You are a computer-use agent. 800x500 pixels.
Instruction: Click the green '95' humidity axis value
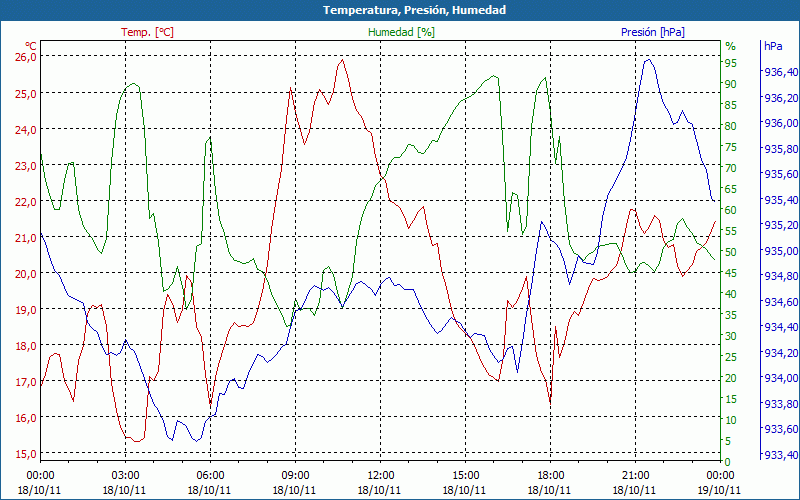coord(731,63)
